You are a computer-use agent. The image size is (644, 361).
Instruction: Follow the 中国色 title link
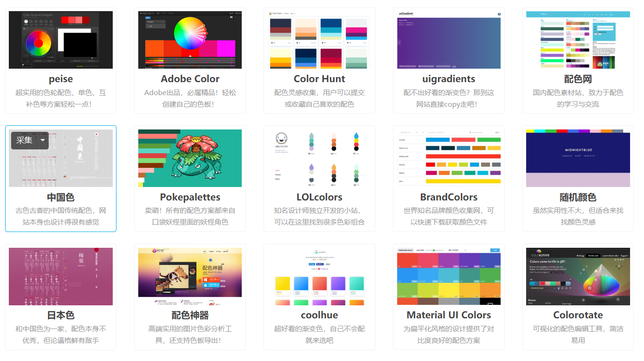(61, 197)
